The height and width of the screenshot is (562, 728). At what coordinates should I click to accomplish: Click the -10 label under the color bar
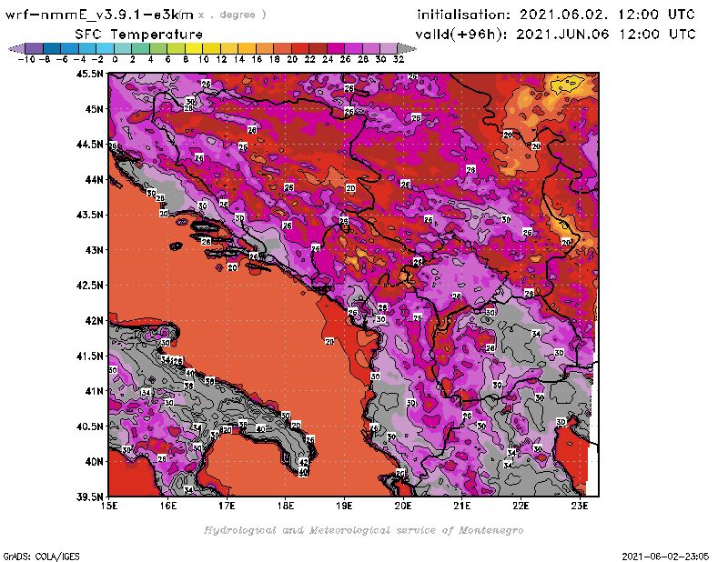(x=26, y=59)
